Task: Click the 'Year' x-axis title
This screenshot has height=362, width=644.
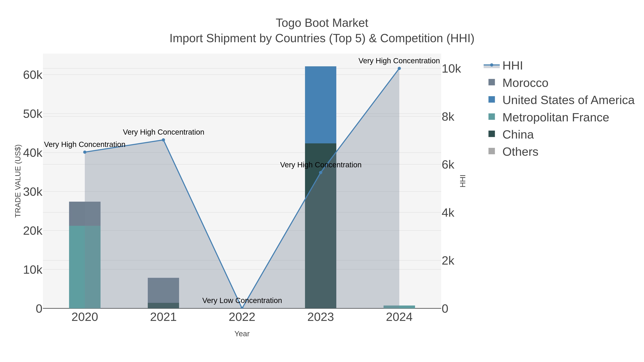Action: (x=242, y=334)
